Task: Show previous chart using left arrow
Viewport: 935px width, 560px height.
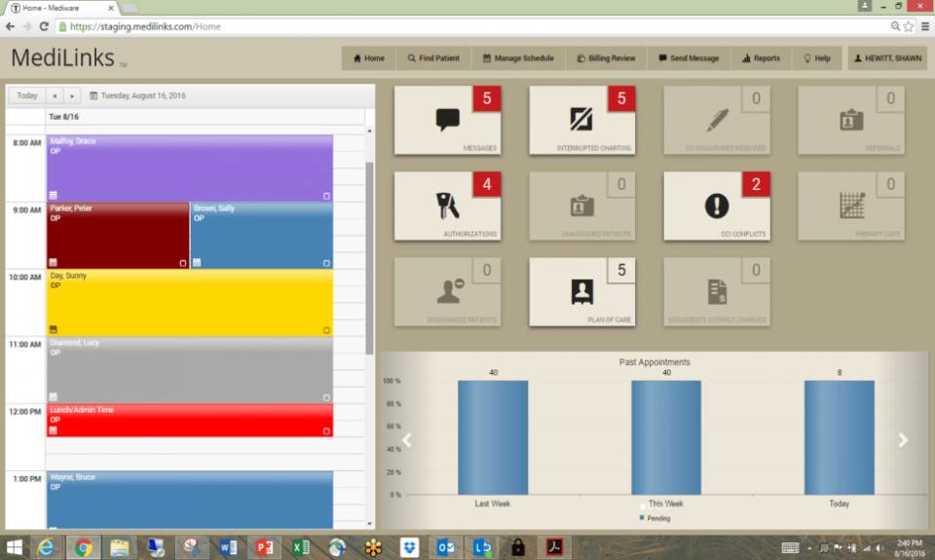Action: (407, 440)
